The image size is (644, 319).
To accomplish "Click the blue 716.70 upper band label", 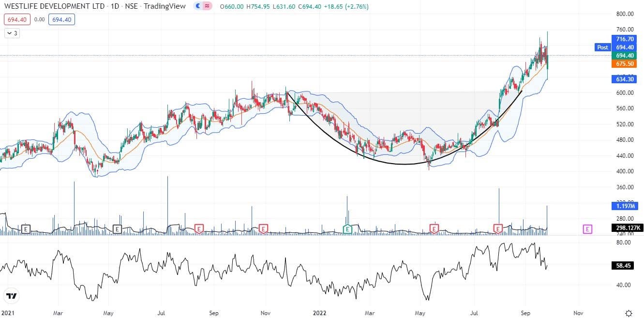I will pyautogui.click(x=624, y=39).
